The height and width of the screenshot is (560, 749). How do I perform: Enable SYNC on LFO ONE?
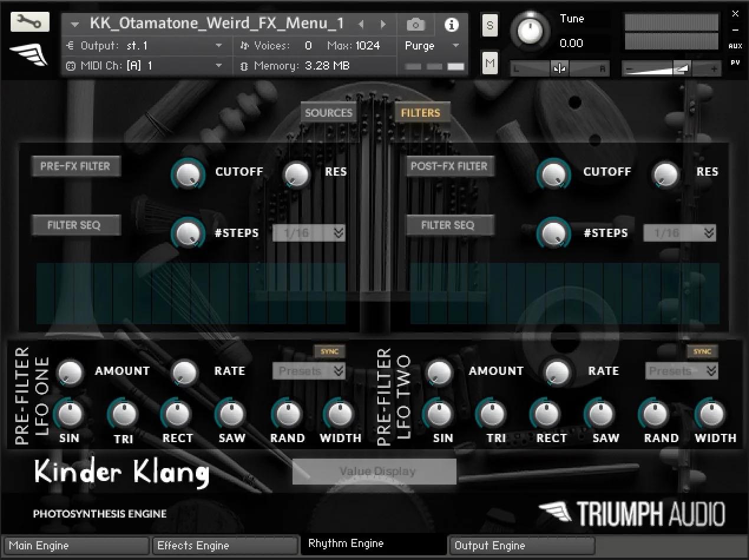coord(330,351)
